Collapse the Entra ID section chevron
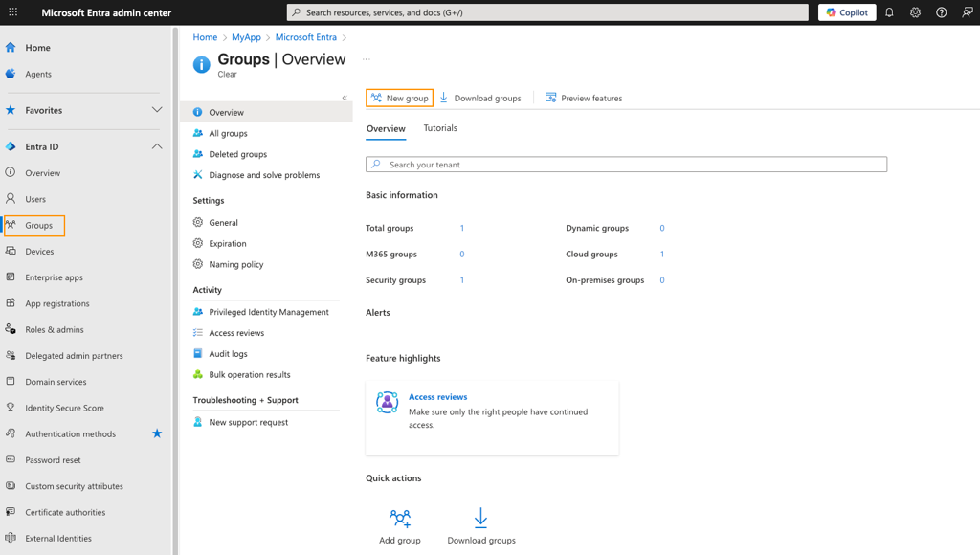Screen dimensions: 980x555 coord(157,146)
